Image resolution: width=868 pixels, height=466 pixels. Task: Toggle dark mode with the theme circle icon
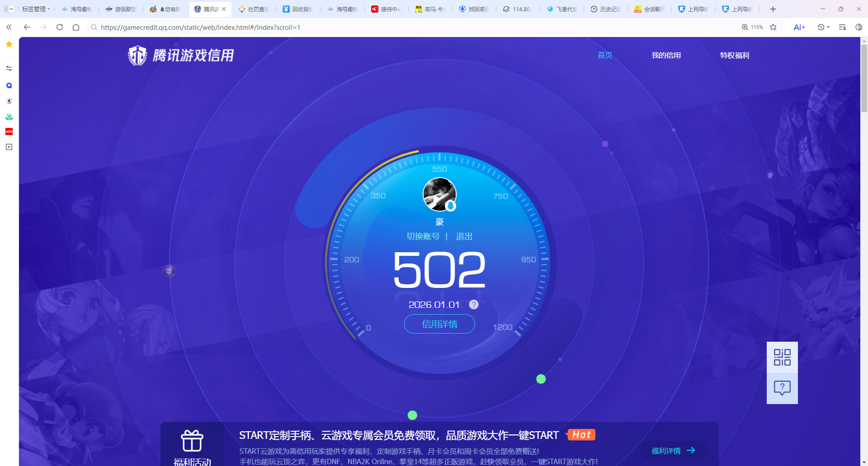point(859,27)
